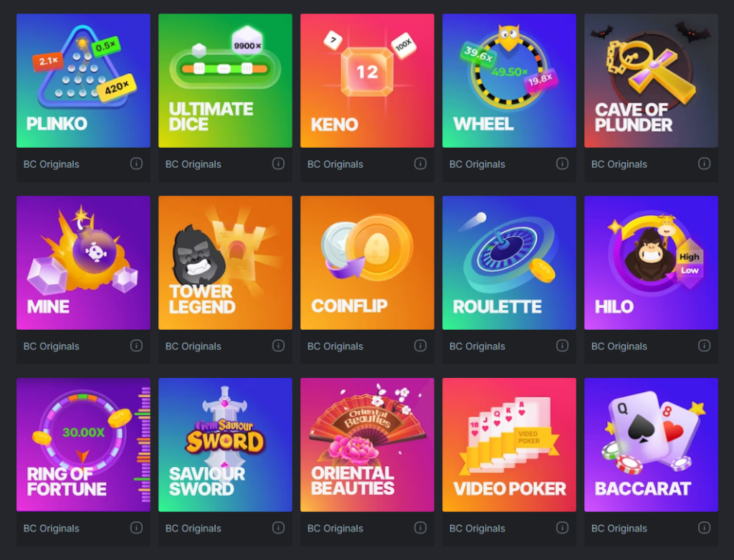The height and width of the screenshot is (560, 734).
Task: Click info icon under Ring of Fortune
Action: click(136, 528)
